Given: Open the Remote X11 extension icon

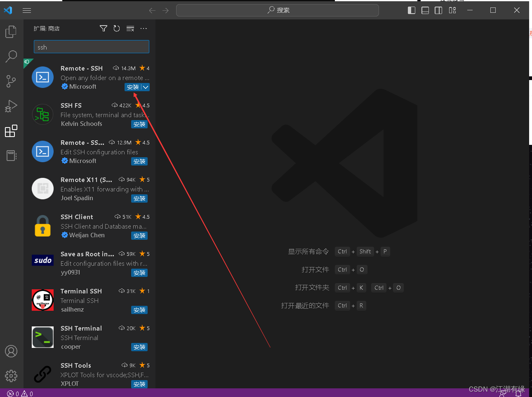Looking at the screenshot, I should (43, 189).
